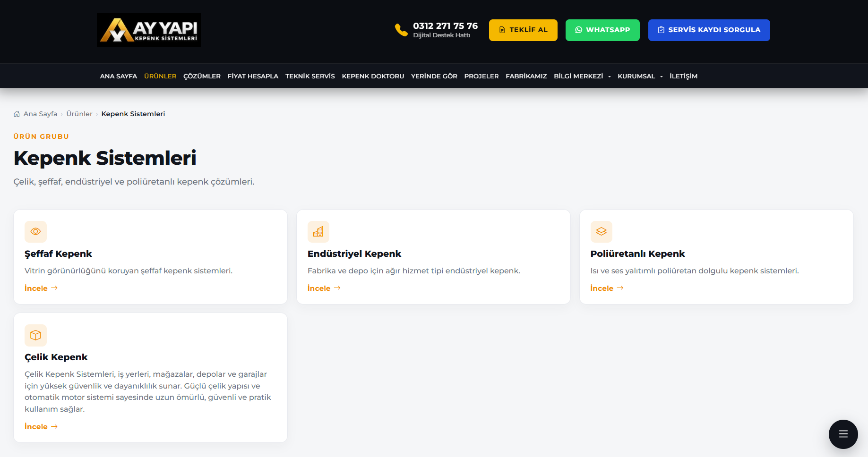Click the TEKLİF AL button
This screenshot has width=868, height=457.
click(523, 30)
